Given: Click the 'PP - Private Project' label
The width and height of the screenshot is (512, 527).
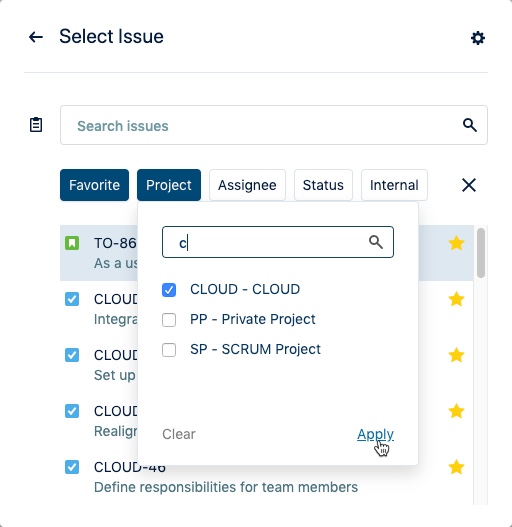Looking at the screenshot, I should [252, 319].
